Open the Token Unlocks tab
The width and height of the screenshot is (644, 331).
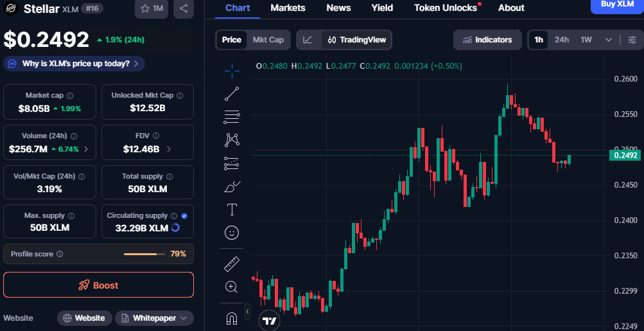click(446, 8)
